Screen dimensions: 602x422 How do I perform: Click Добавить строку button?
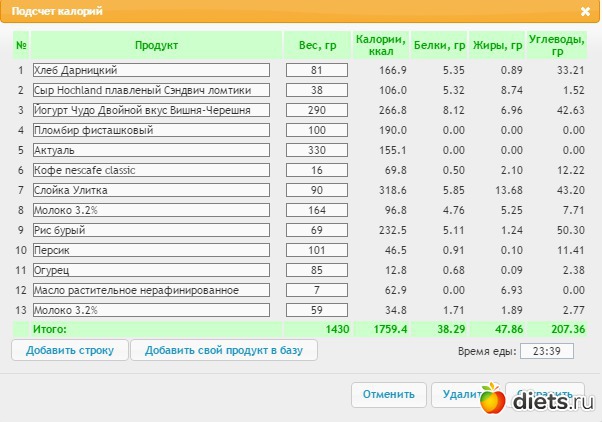pyautogui.click(x=70, y=350)
